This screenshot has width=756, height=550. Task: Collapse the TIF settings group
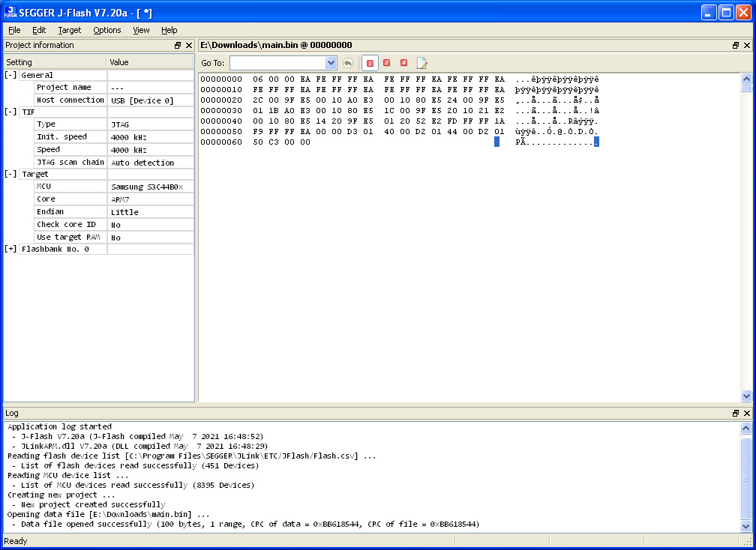pos(10,112)
